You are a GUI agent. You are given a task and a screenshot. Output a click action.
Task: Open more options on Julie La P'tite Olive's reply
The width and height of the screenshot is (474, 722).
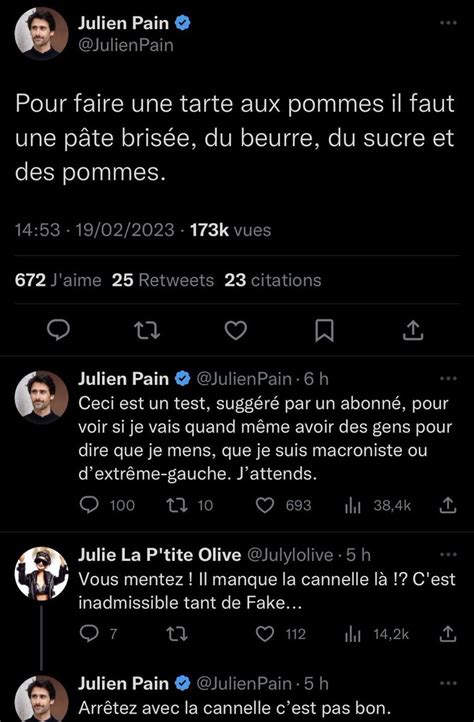tap(448, 554)
